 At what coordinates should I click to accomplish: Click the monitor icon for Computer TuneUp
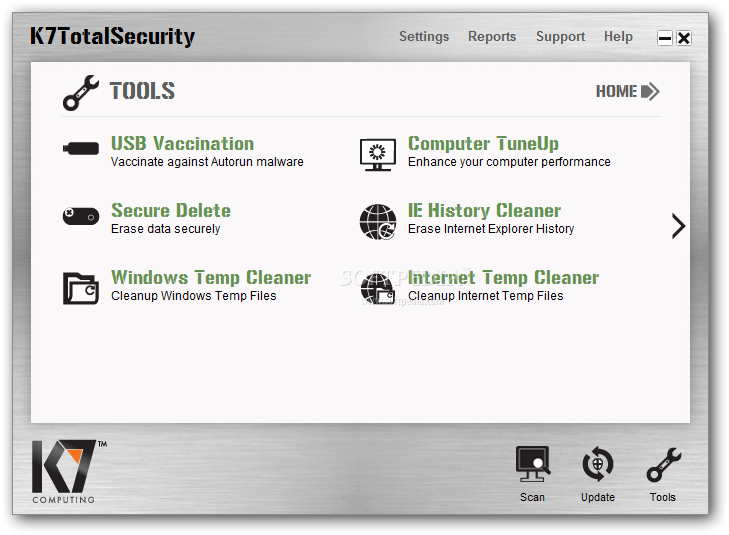[x=378, y=155]
